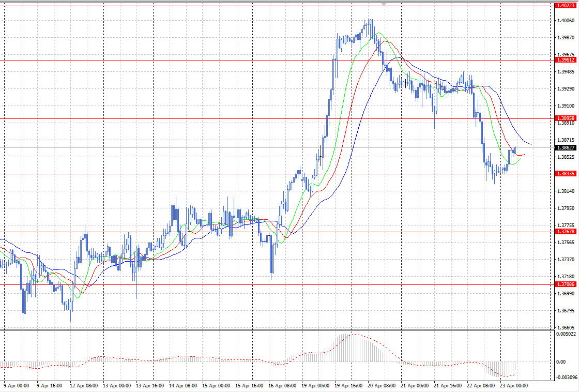Click the 15 Apr 16:00 time label
The width and height of the screenshot is (579, 392).
click(249, 386)
